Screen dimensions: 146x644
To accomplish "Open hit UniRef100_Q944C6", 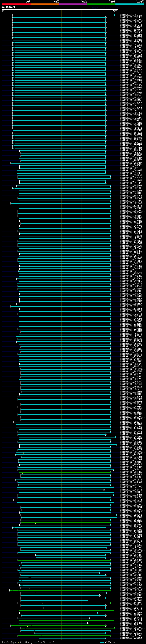I will [x=131, y=27].
